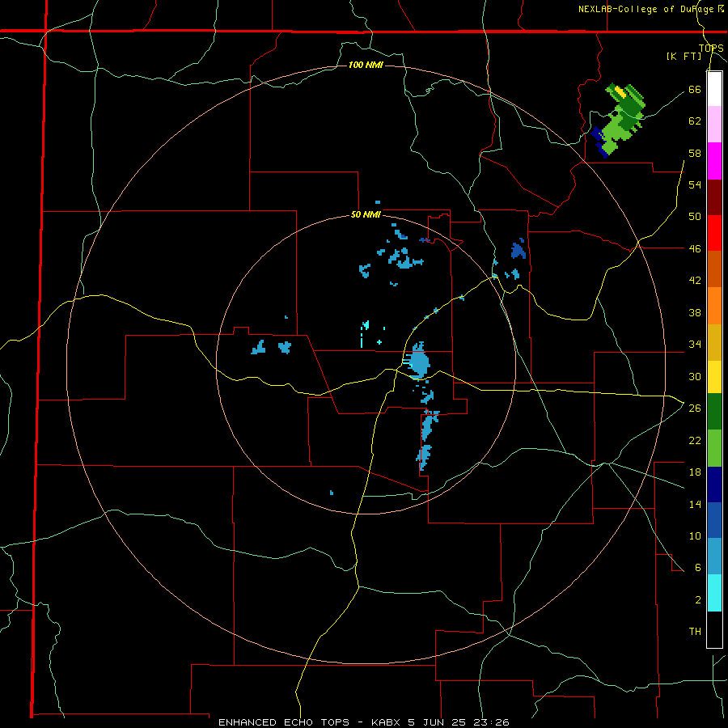Click the '6' legend value
728x728 pixels.
click(x=697, y=568)
